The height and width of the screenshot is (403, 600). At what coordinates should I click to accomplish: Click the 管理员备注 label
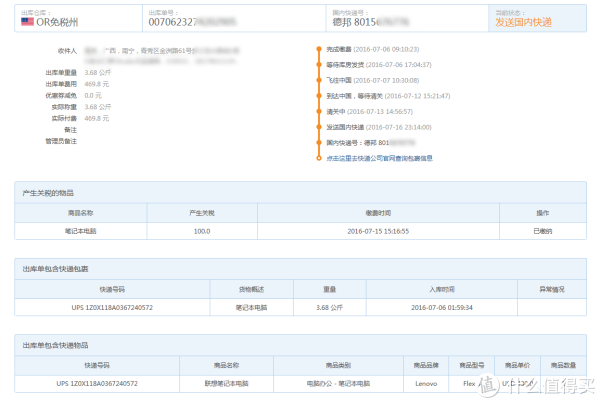[x=61, y=141]
